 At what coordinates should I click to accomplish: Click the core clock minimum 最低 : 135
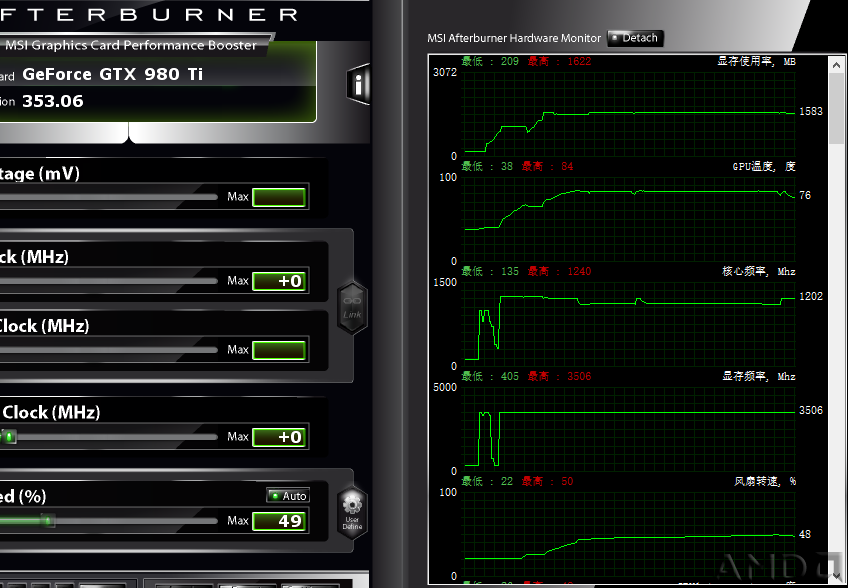point(490,271)
